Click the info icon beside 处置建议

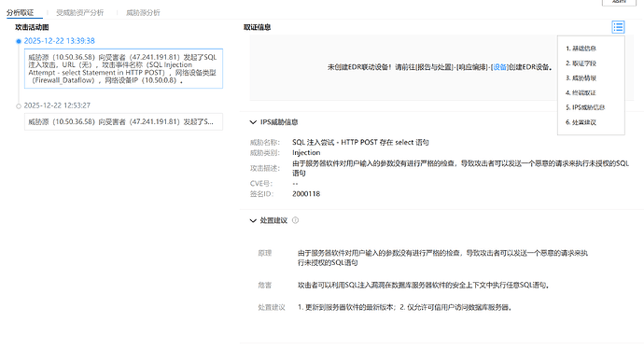tap(295, 220)
